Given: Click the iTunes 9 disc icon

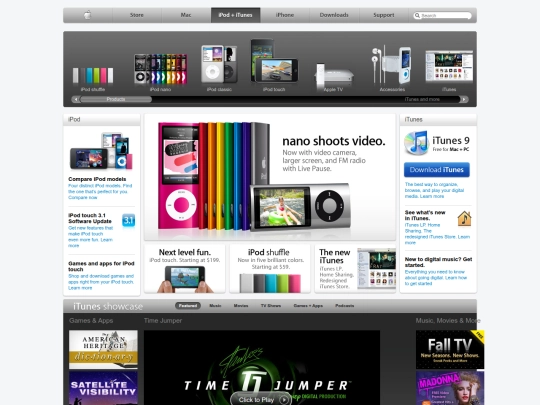Looking at the screenshot, I should click(x=416, y=143).
